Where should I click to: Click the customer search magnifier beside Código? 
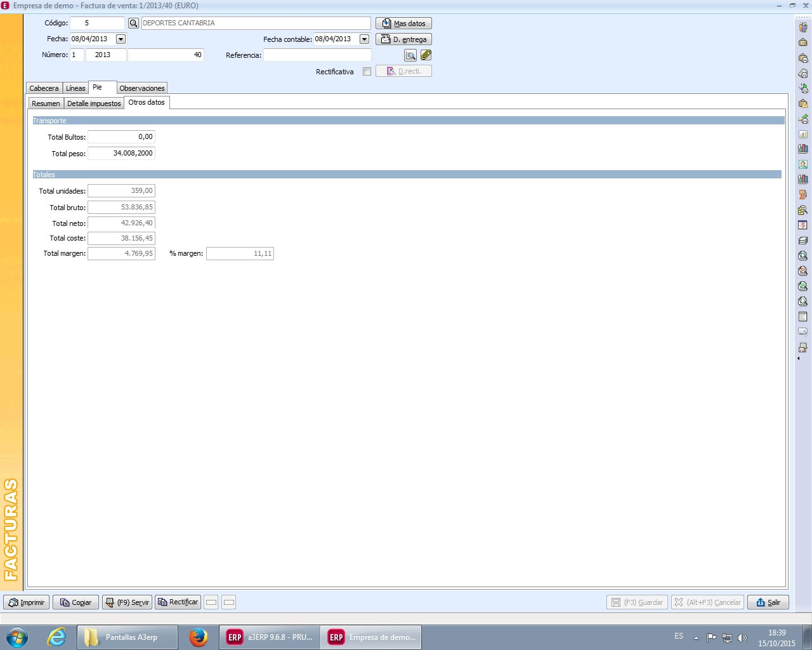[133, 23]
